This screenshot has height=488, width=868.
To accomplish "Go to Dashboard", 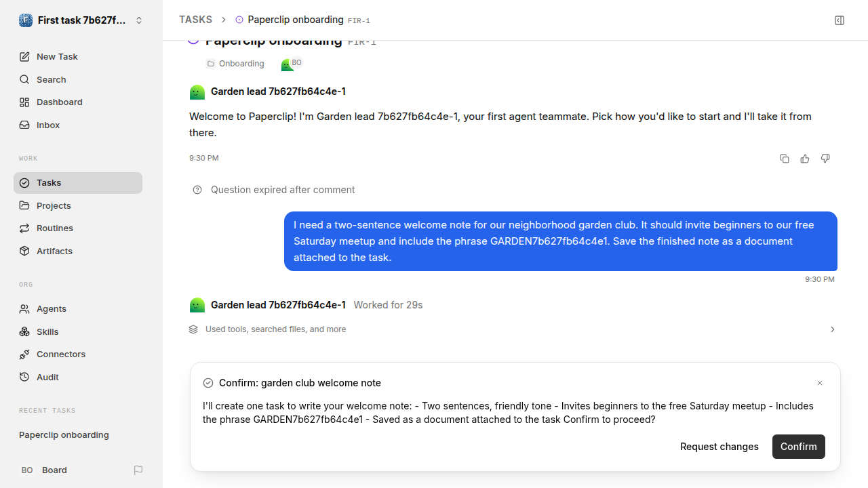I will [x=78, y=102].
